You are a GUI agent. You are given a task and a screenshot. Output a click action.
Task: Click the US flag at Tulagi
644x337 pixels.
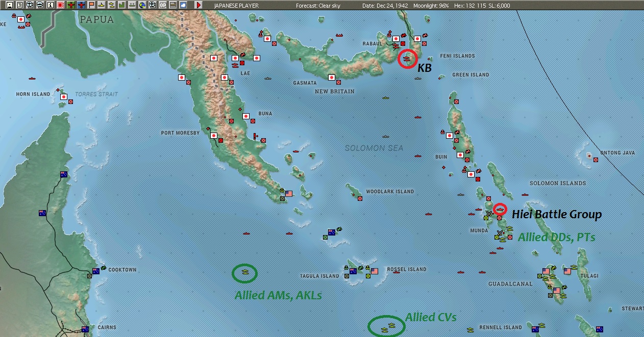click(567, 271)
